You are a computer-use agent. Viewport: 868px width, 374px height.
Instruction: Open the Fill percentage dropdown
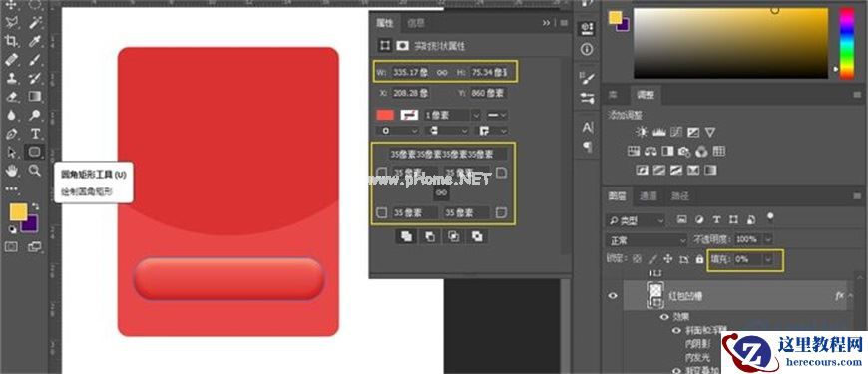768,259
